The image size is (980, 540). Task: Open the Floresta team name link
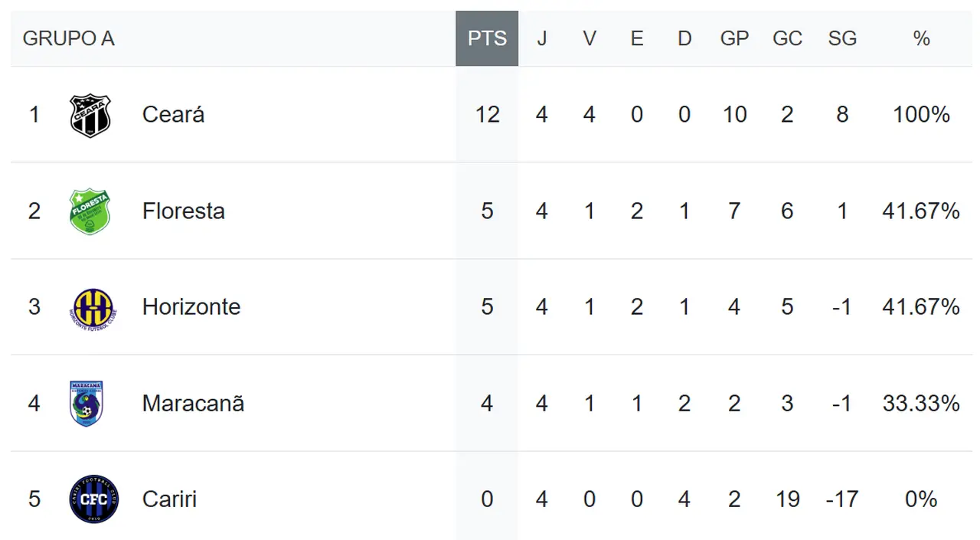184,211
